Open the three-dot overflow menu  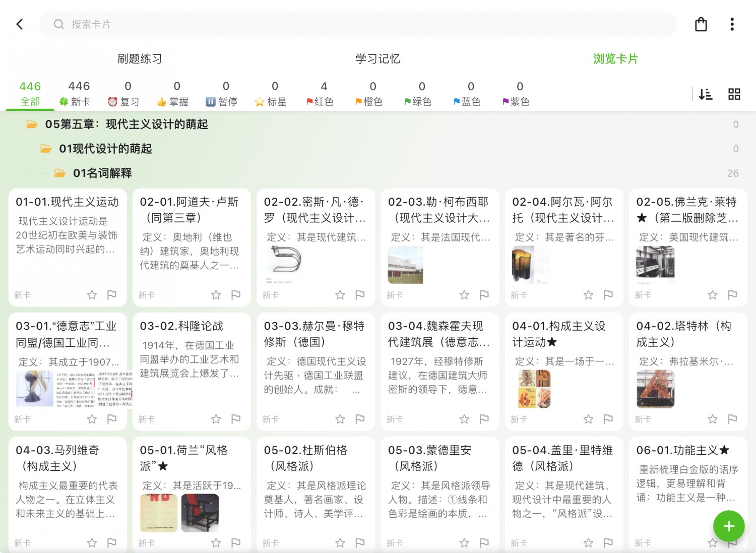[732, 24]
